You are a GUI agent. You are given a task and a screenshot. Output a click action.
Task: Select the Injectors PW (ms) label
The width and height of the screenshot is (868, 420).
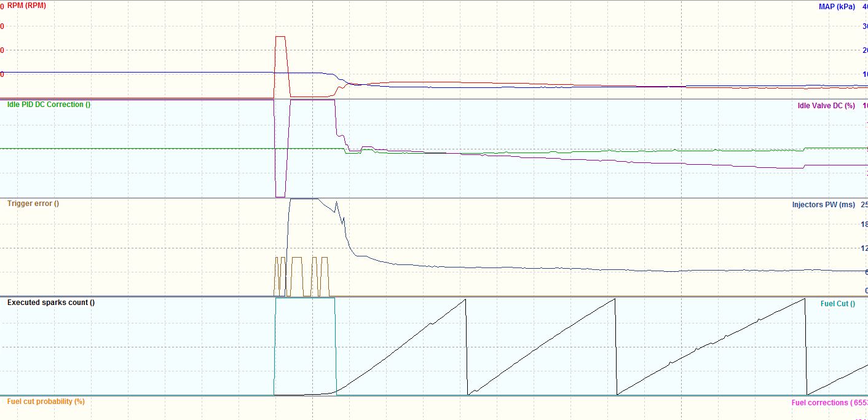pyautogui.click(x=823, y=204)
